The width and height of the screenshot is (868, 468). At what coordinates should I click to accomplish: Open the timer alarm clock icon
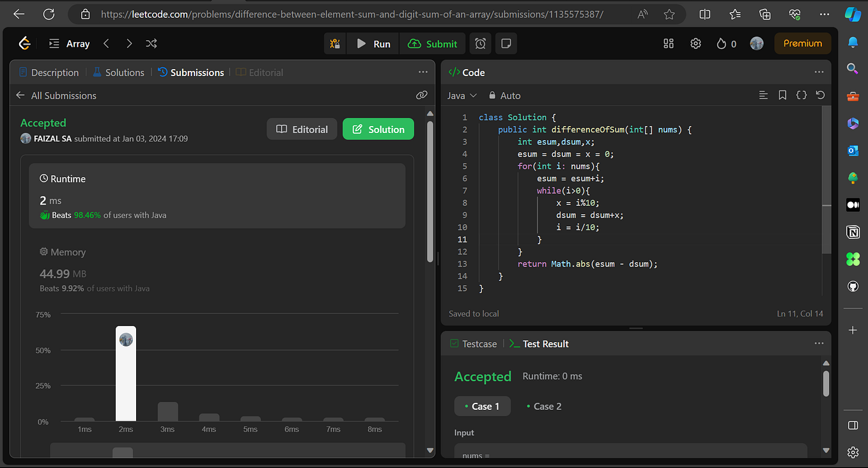tap(480, 43)
